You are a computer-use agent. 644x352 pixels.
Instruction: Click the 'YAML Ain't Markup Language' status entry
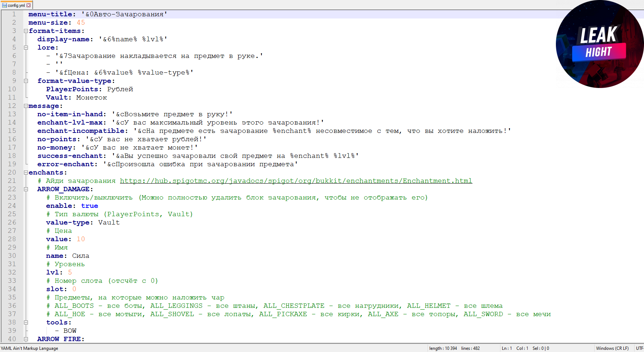coord(29,348)
